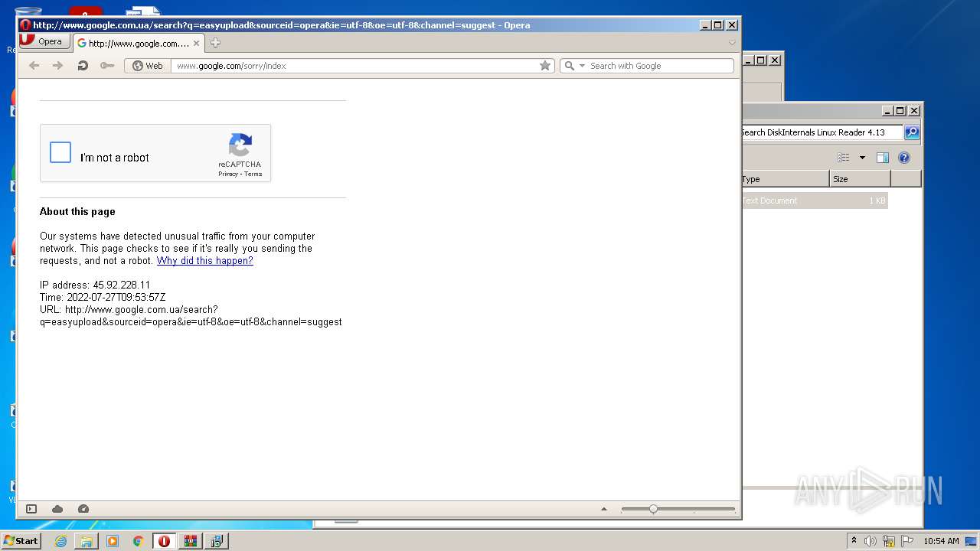Click the IP address 45.92.228.11 text
The width and height of the screenshot is (980, 551).
(95, 285)
